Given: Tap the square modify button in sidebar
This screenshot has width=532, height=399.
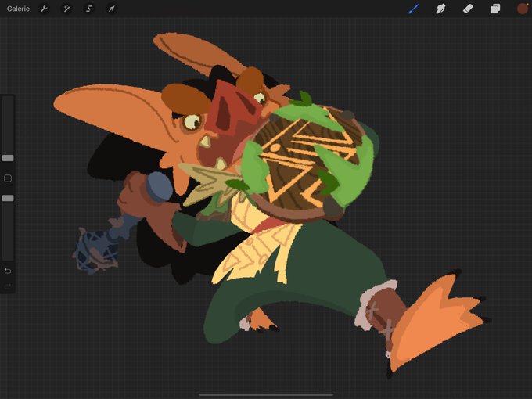Looking at the screenshot, I should [x=8, y=178].
